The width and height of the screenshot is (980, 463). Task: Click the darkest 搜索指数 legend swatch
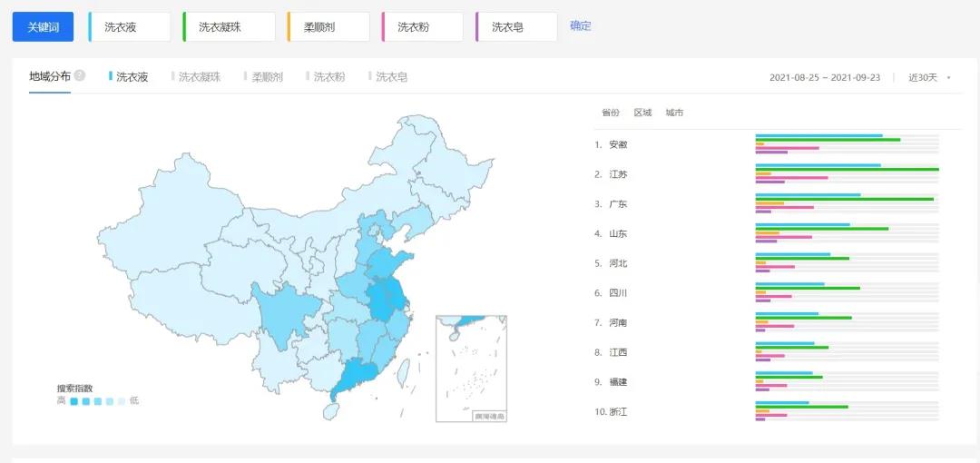(74, 400)
